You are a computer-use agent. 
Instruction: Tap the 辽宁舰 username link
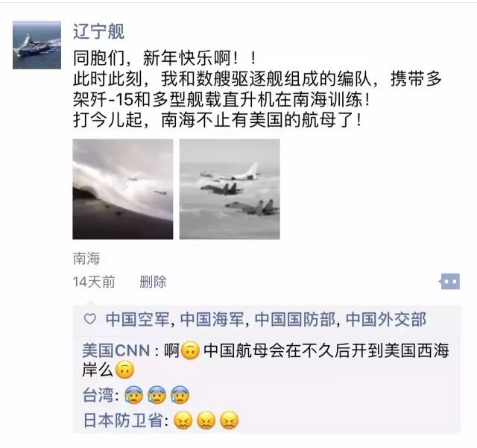click(x=98, y=31)
